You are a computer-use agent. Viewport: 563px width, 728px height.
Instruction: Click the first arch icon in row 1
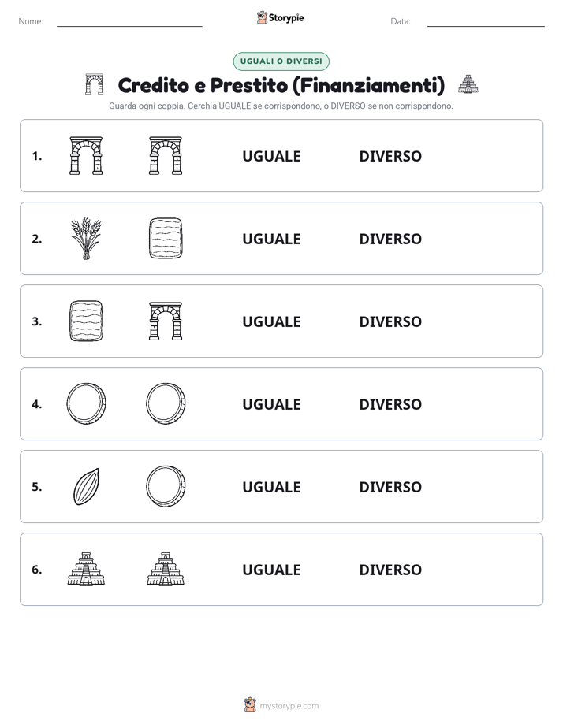point(86,155)
